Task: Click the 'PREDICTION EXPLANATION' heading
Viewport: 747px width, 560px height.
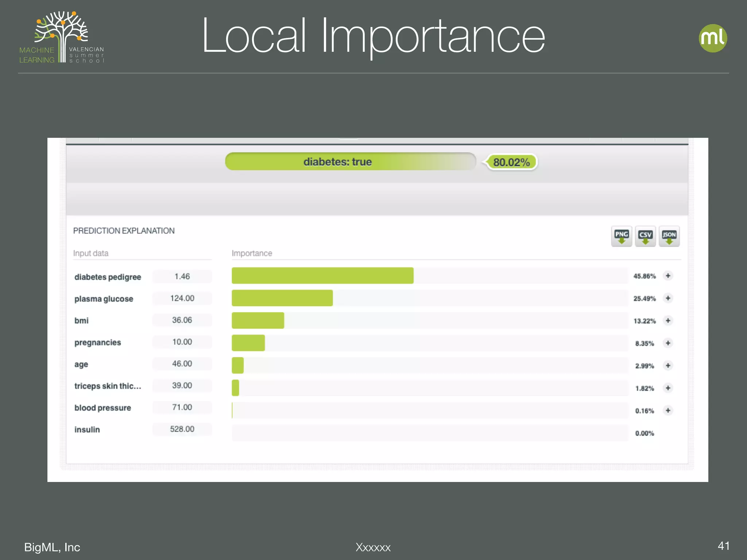Action: tap(124, 231)
